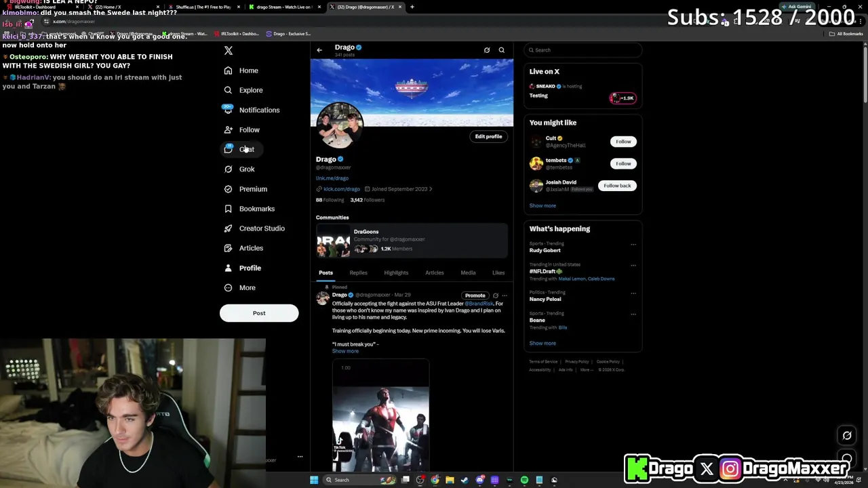Viewport: 868px width, 488px height.
Task: Open the kick.com/drago link
Action: [x=341, y=189]
